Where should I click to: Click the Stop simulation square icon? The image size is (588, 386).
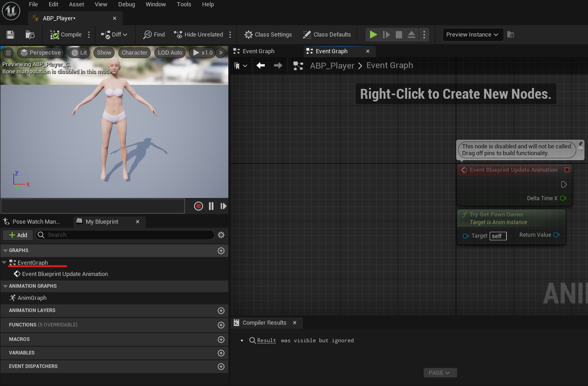click(x=399, y=35)
